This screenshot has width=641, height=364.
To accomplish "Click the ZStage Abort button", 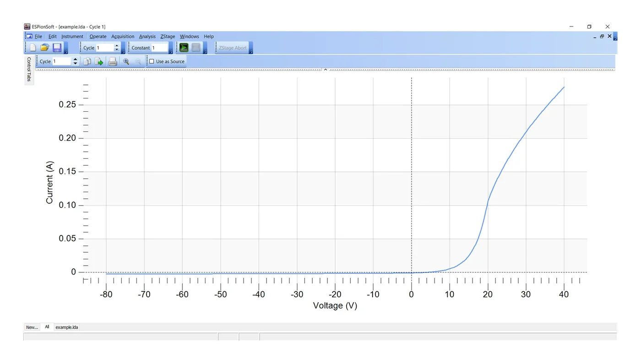I will pyautogui.click(x=233, y=48).
